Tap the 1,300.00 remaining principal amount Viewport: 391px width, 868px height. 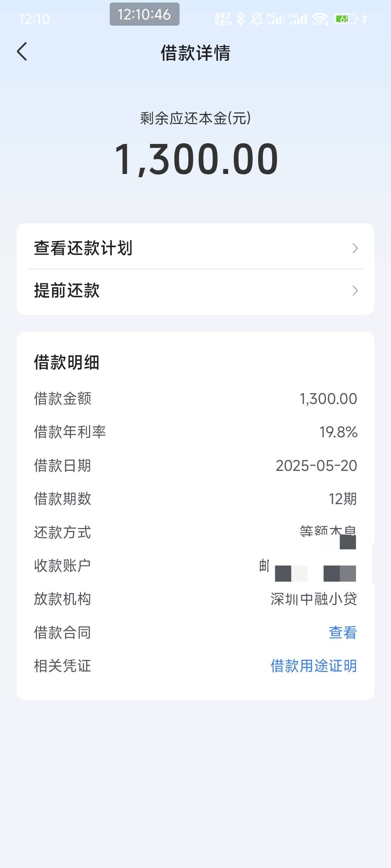click(x=196, y=159)
